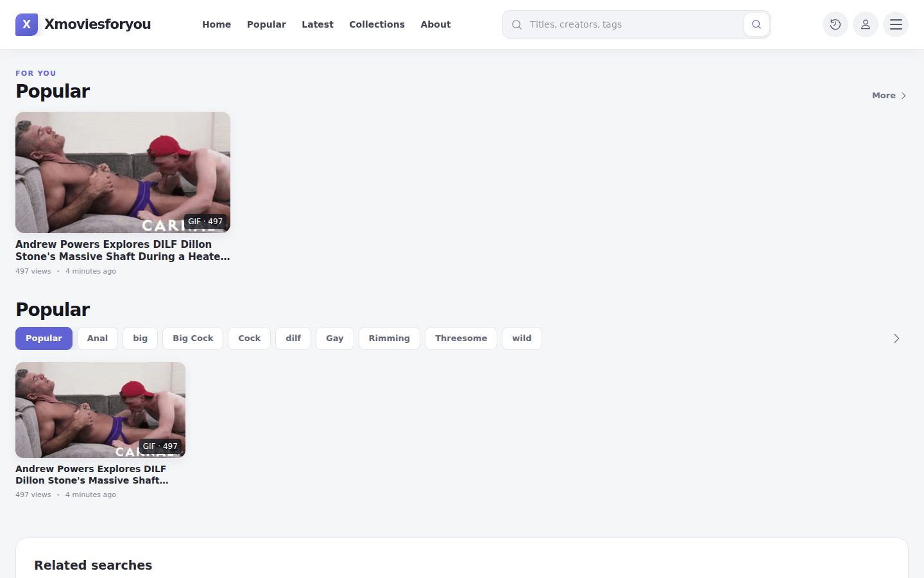The width and height of the screenshot is (924, 578).
Task: Click the Xmoviesforyou site name
Action: [x=98, y=24]
